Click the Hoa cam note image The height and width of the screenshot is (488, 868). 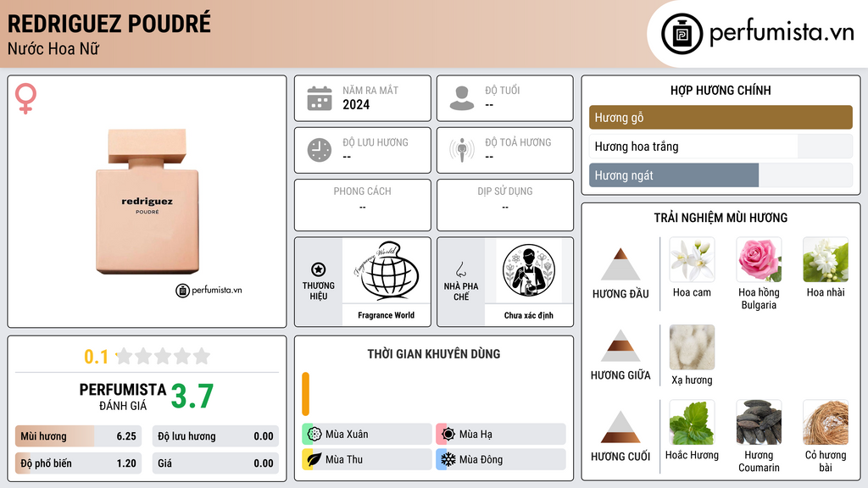pyautogui.click(x=692, y=259)
